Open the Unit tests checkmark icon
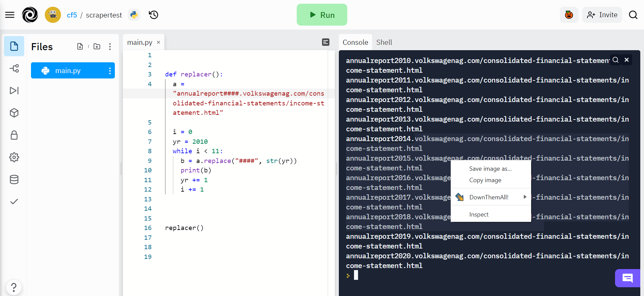644x296 pixels. [14, 202]
